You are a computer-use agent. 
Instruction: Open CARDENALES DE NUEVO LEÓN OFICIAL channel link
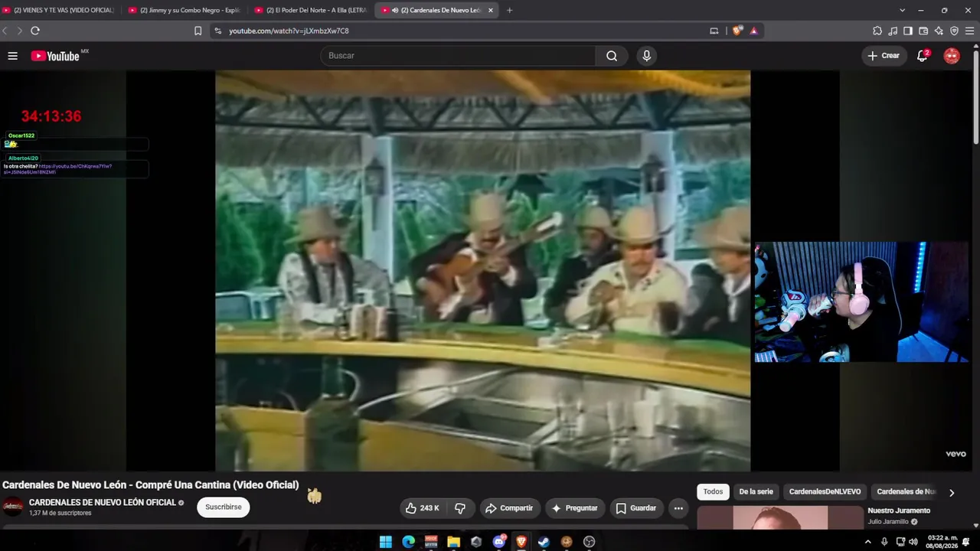point(103,503)
